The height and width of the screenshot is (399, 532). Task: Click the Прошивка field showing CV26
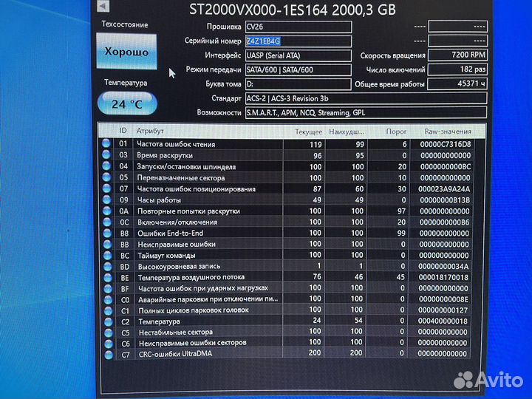click(x=299, y=27)
